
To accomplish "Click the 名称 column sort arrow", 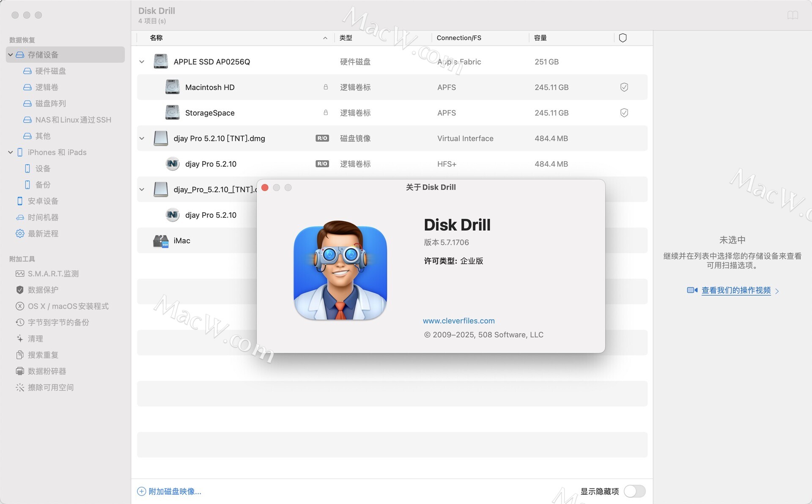I will [x=325, y=38].
